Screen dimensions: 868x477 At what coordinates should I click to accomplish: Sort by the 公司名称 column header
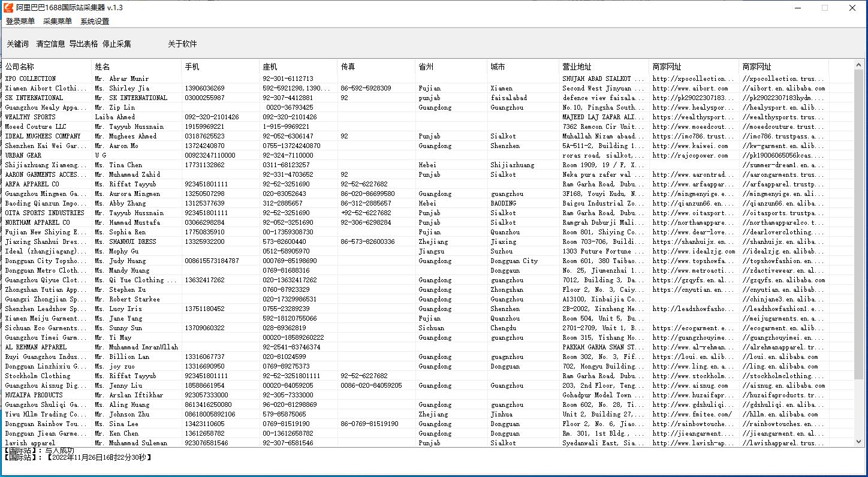(x=47, y=67)
